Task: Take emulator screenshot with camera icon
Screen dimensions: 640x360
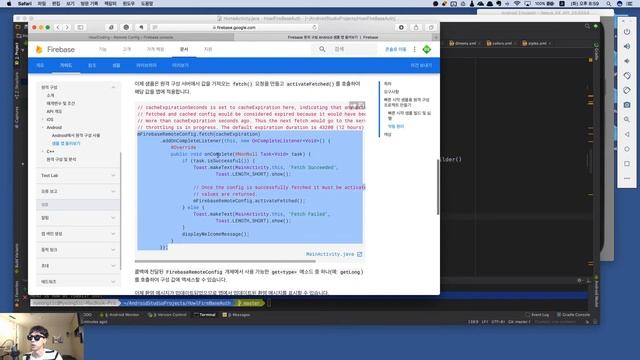Action: 627,105
